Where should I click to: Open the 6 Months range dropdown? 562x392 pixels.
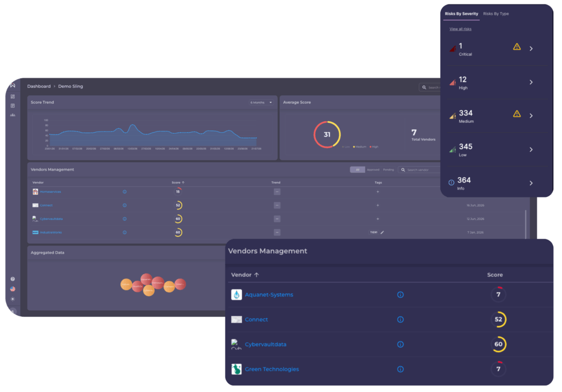point(261,103)
